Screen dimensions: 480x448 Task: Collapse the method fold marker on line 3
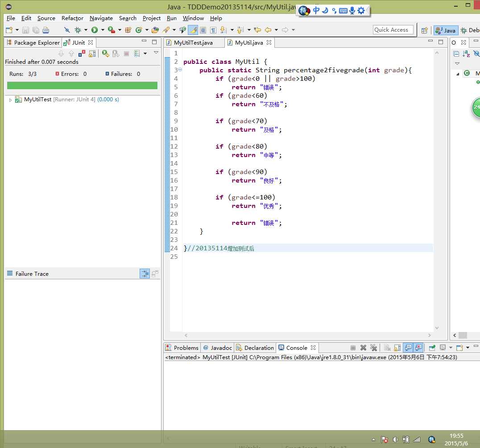point(180,70)
